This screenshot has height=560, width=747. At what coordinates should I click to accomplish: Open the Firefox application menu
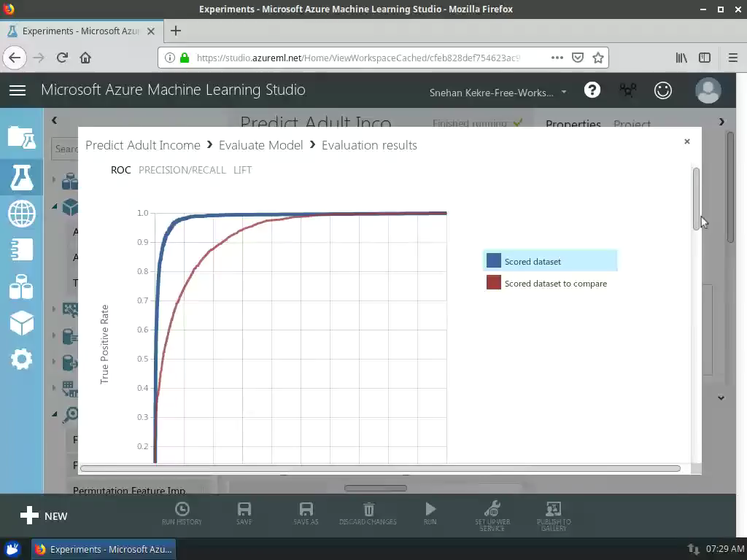coord(732,58)
